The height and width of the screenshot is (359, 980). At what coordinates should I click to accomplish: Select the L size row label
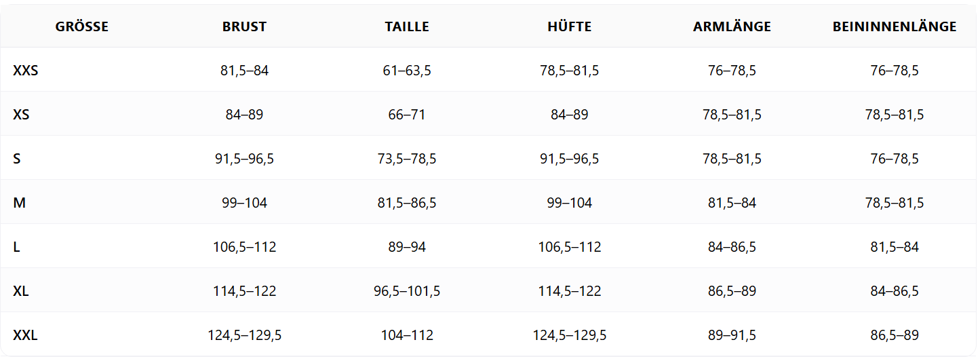[x=17, y=247]
